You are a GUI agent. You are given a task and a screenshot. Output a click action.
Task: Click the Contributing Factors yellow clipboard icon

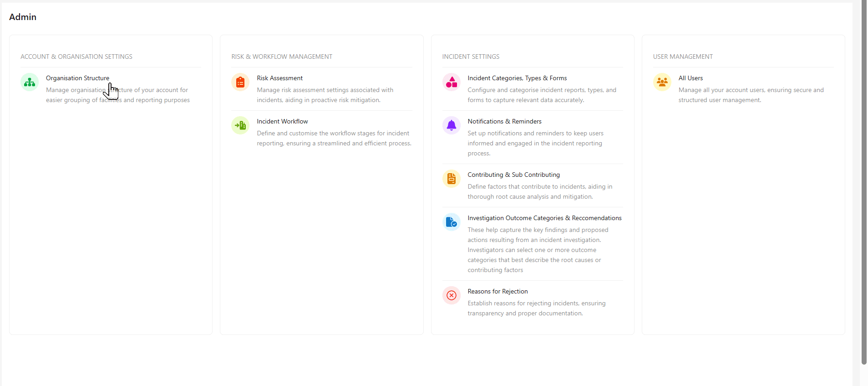pyautogui.click(x=451, y=179)
